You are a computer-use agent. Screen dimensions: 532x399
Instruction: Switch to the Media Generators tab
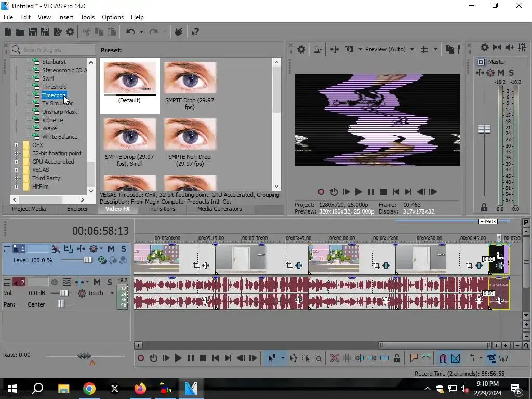click(x=220, y=209)
